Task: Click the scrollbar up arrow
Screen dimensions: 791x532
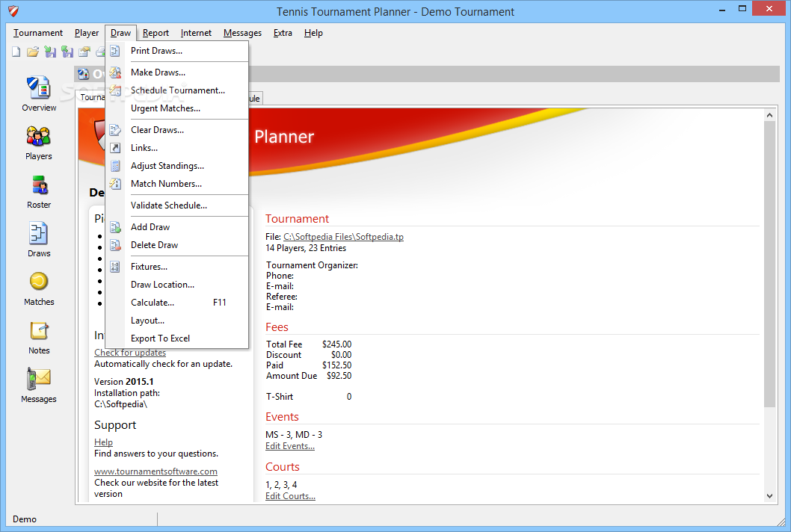Action: [x=769, y=115]
